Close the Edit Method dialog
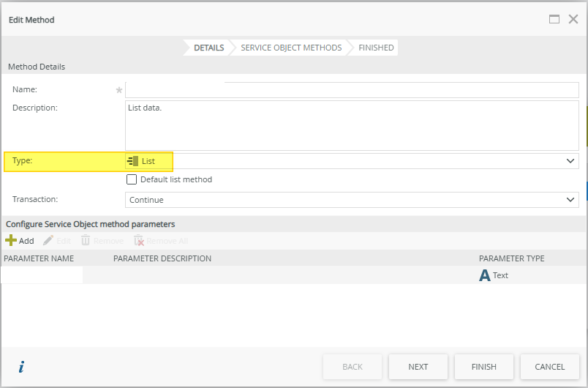Image resolution: width=588 pixels, height=388 pixels. (573, 19)
